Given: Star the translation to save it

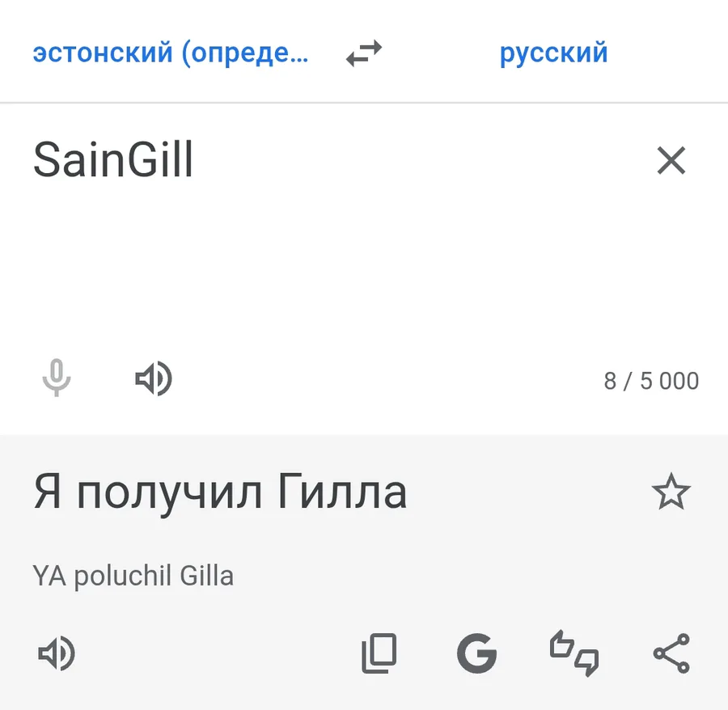Looking at the screenshot, I should coord(671,493).
